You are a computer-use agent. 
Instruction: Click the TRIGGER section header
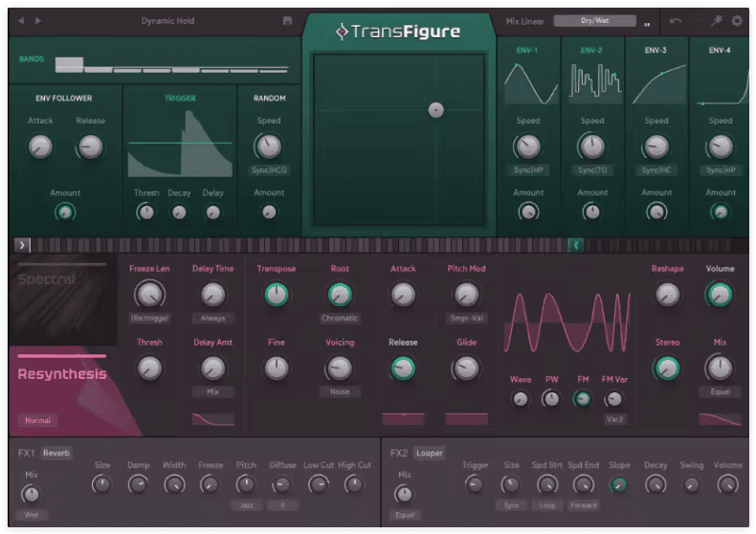[x=180, y=99]
